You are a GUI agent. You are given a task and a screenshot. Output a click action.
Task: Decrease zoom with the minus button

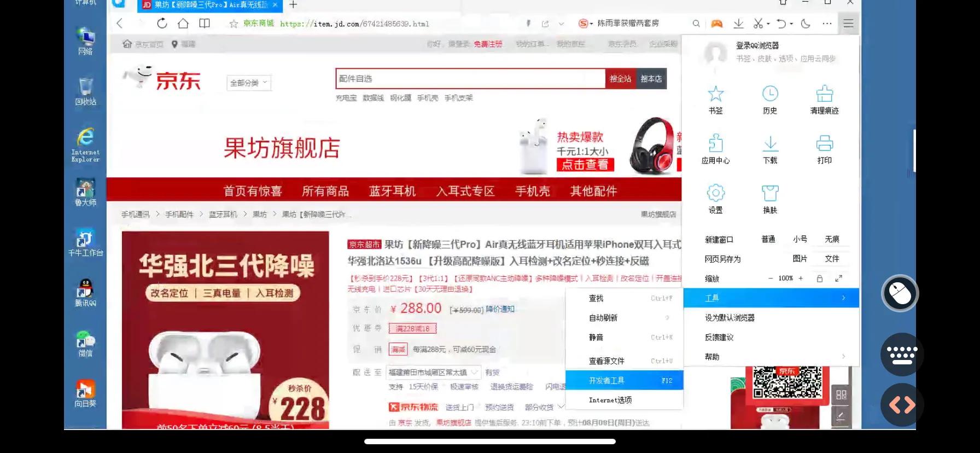point(771,278)
